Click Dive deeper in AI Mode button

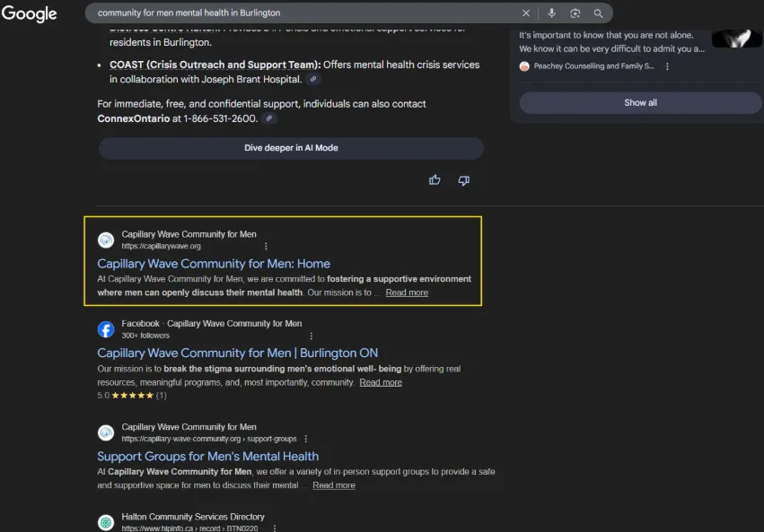point(291,148)
